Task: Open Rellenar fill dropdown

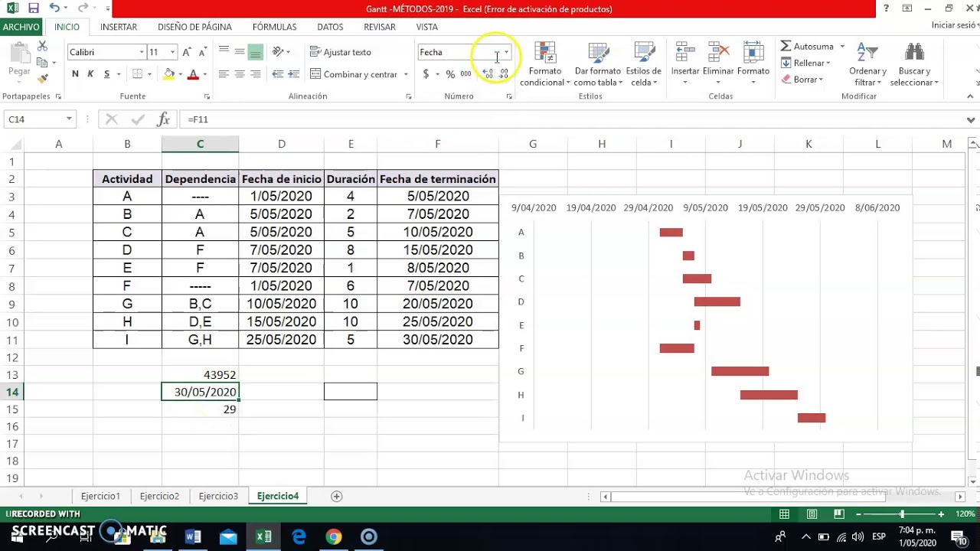Action: pos(805,63)
